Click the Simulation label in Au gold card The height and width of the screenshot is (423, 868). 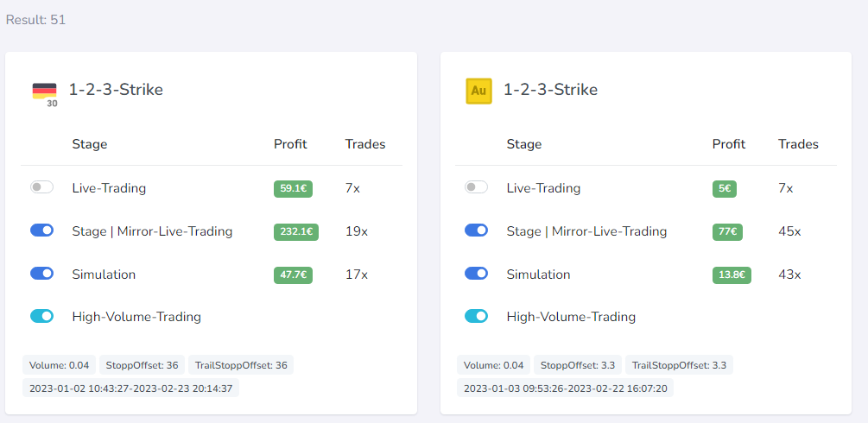point(538,275)
